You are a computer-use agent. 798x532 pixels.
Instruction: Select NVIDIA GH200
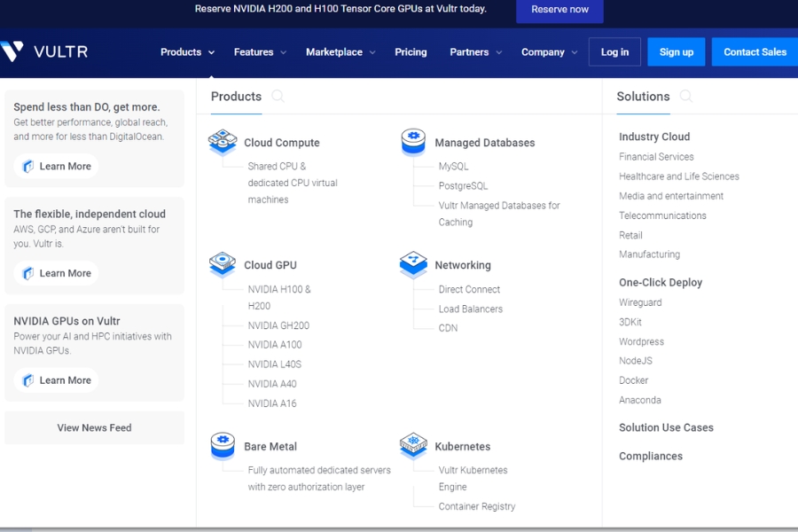pyautogui.click(x=278, y=325)
